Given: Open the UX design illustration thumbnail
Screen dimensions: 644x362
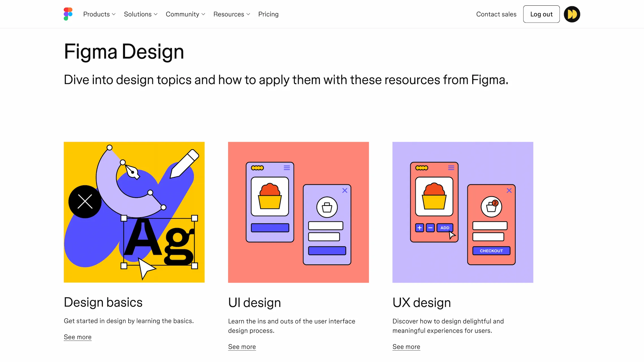Looking at the screenshot, I should (x=463, y=212).
